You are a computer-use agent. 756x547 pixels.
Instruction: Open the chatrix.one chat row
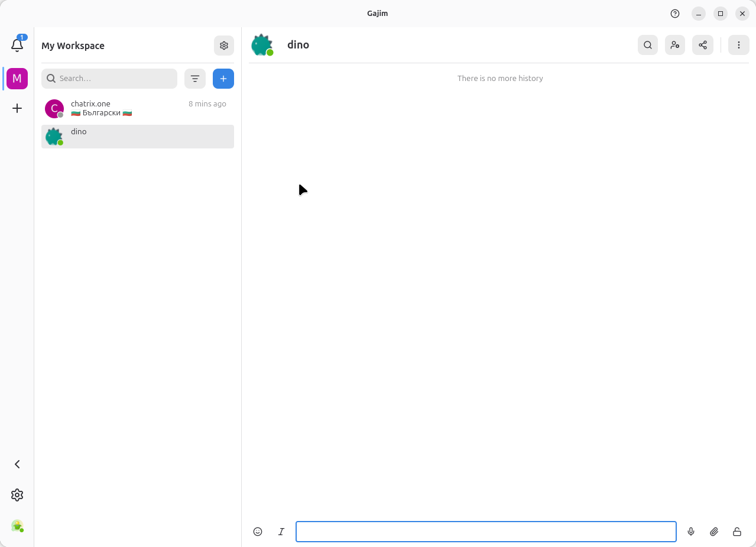click(138, 108)
